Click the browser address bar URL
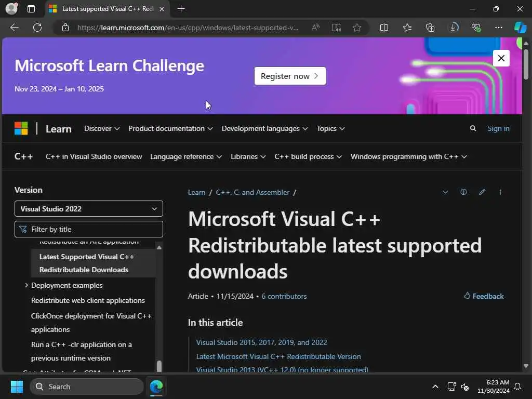The image size is (532, 399). click(188, 28)
